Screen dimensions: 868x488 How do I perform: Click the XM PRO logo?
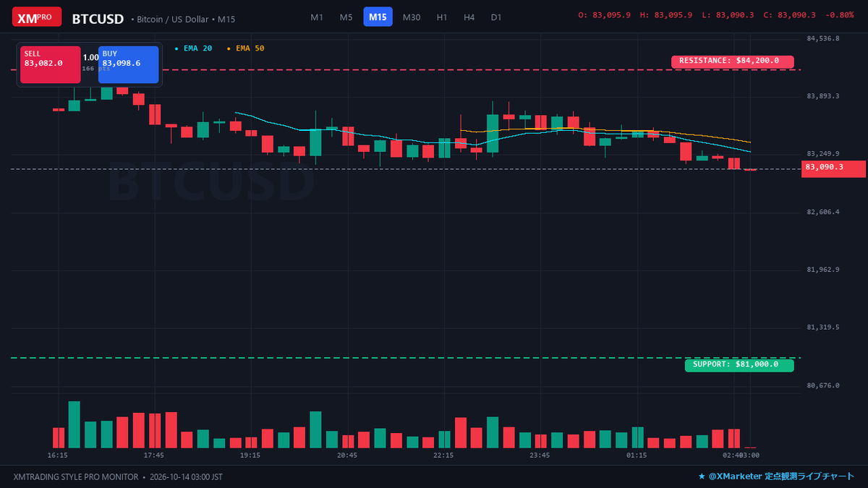[37, 17]
